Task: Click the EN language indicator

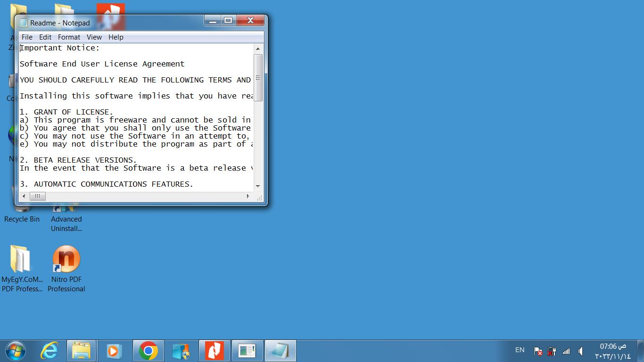Action: coord(520,350)
